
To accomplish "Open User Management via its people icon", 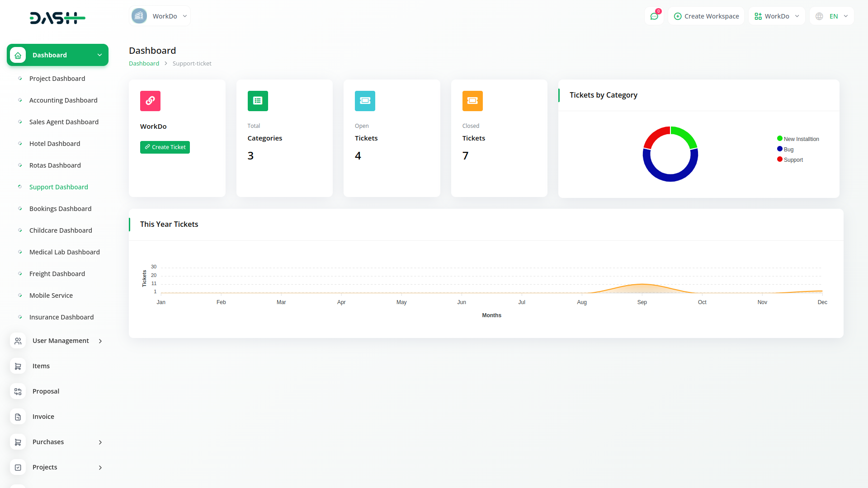I will (18, 341).
